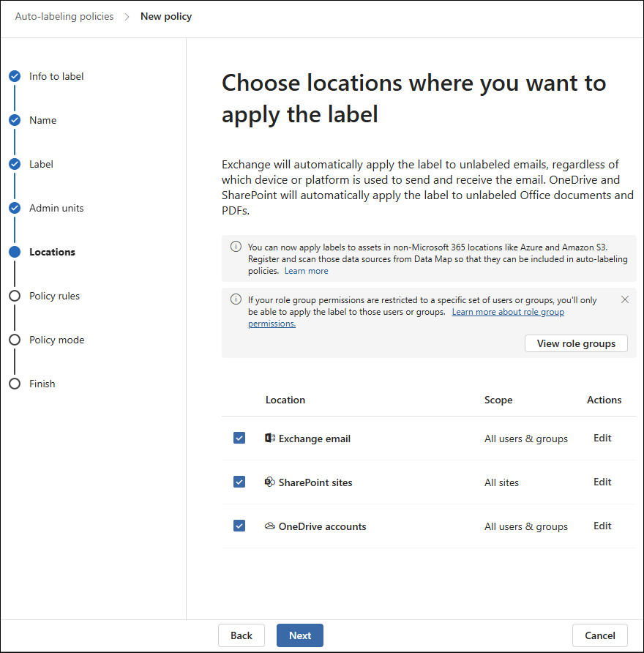The height and width of the screenshot is (653, 644).
Task: Click the Finish empty step circle
Action: [15, 384]
